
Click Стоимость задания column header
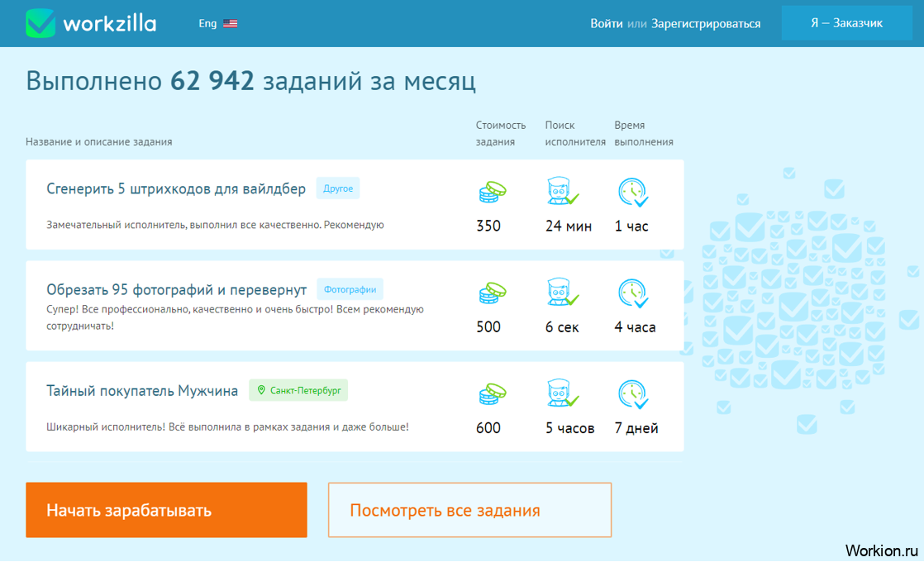click(501, 134)
